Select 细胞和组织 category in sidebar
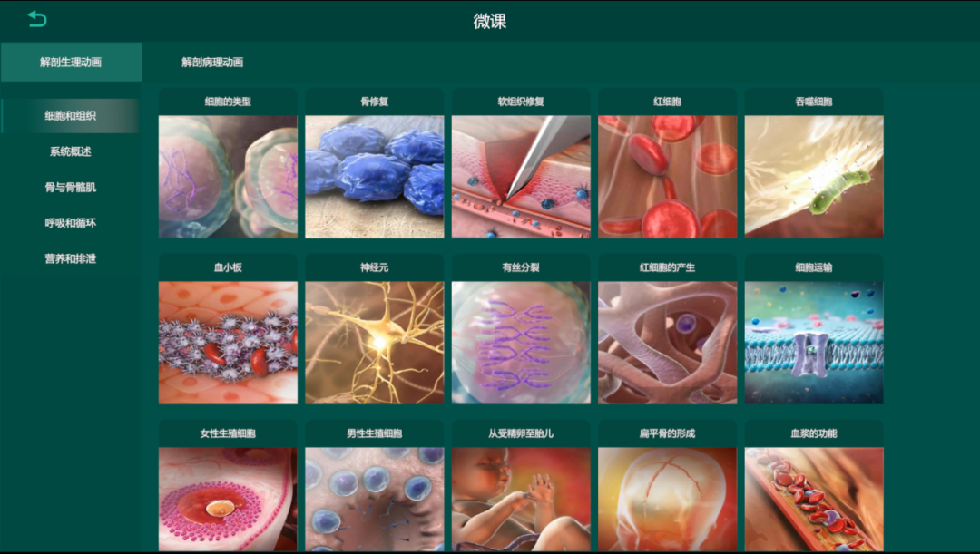Screen dimensions: 980x554 [x=71, y=115]
